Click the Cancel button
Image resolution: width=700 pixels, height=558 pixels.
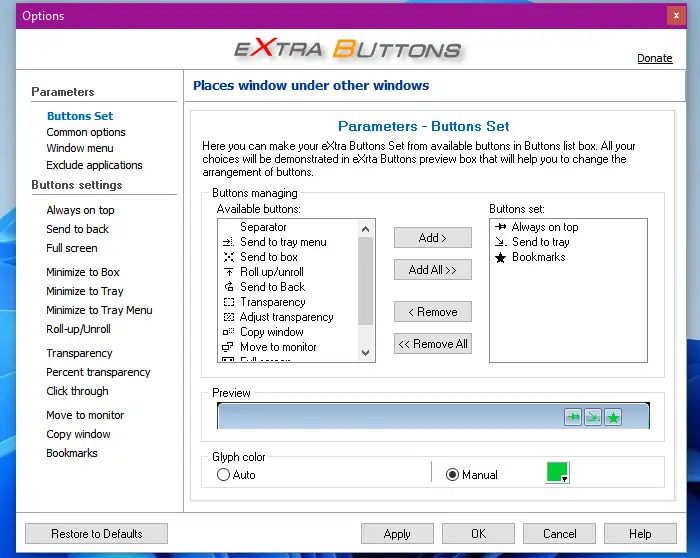point(559,534)
